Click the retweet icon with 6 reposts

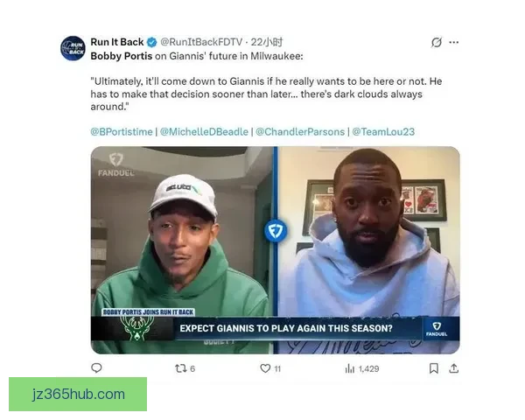(181, 368)
